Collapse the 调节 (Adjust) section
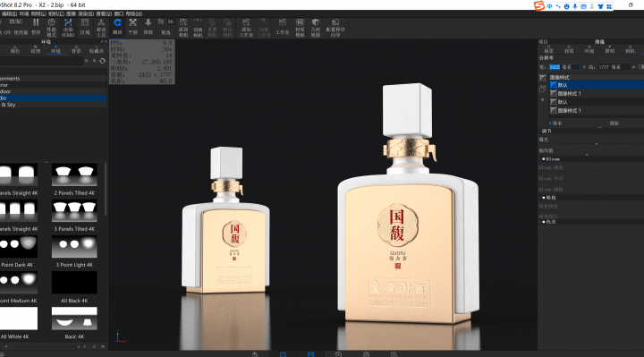The image size is (644, 357). coord(540,131)
